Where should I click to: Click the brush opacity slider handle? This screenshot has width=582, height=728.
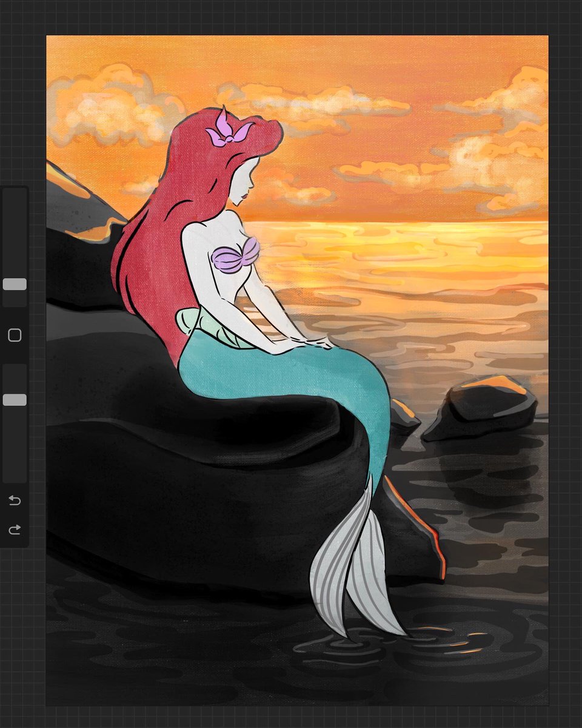pos(15,400)
